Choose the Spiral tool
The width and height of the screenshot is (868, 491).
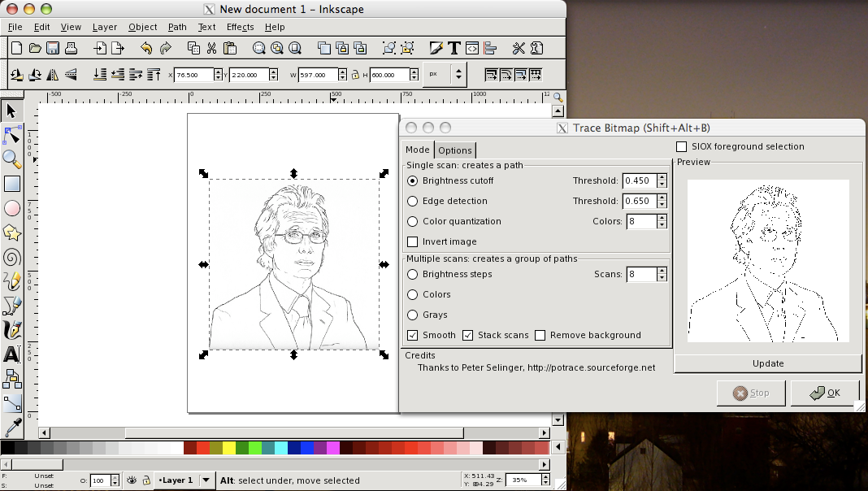click(11, 257)
